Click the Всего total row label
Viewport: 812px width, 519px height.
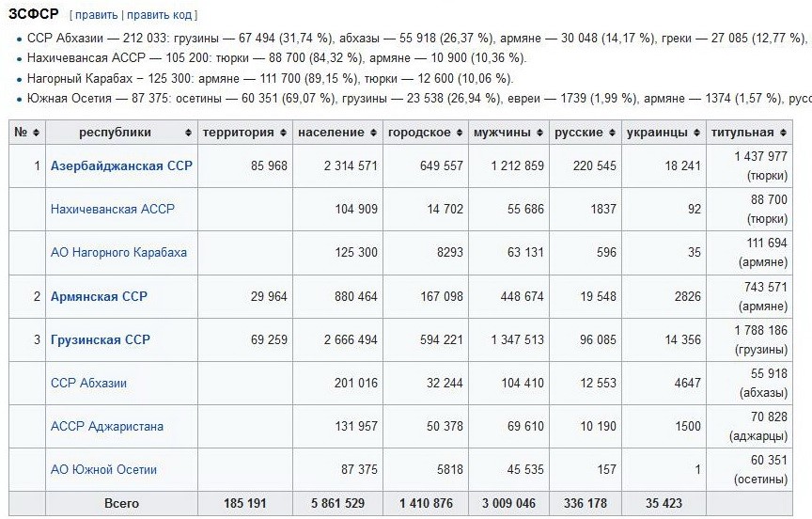(x=121, y=504)
